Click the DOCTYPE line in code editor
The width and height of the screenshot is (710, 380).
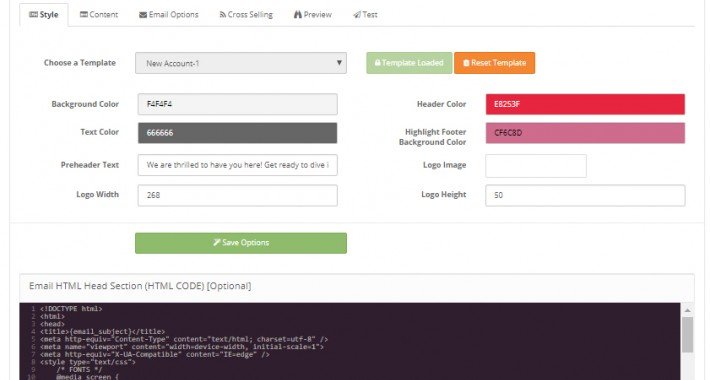click(71, 309)
